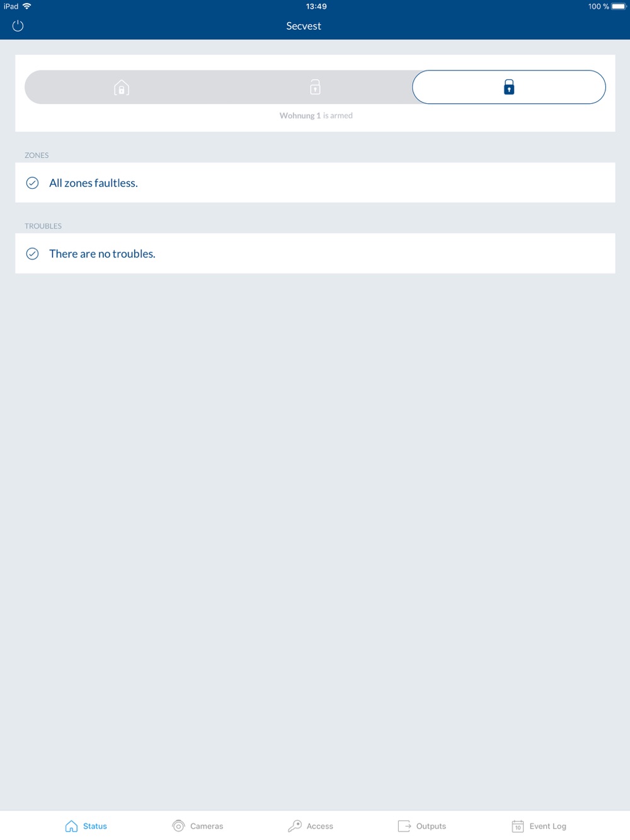Image resolution: width=630 pixels, height=840 pixels.
Task: Open the Event Log tab
Action: [539, 826]
